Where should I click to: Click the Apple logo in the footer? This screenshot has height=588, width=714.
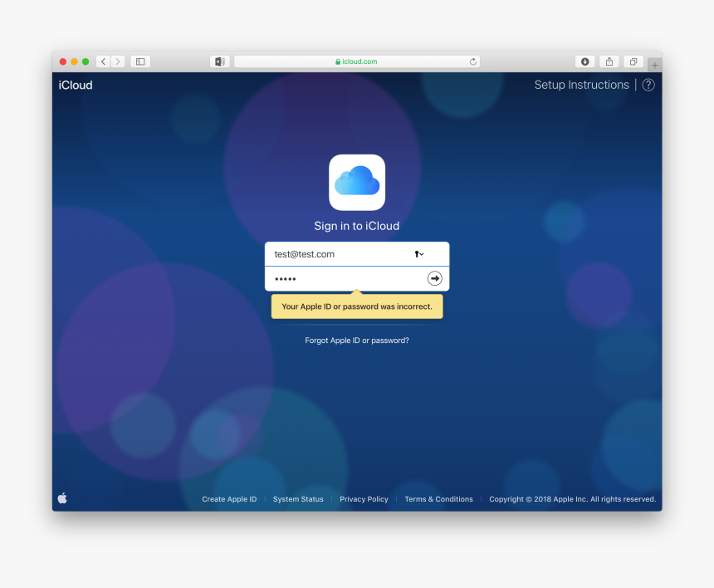tap(63, 498)
